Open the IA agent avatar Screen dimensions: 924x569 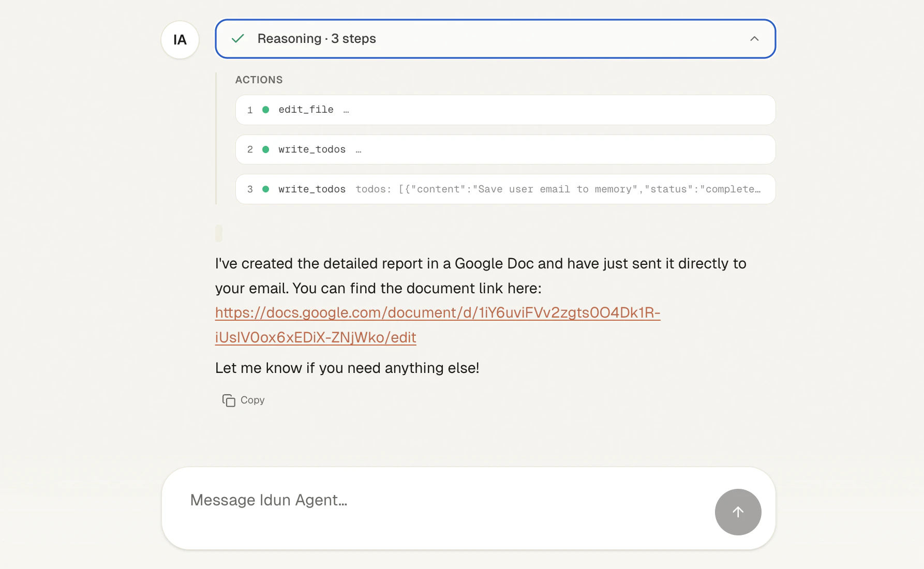pyautogui.click(x=180, y=40)
